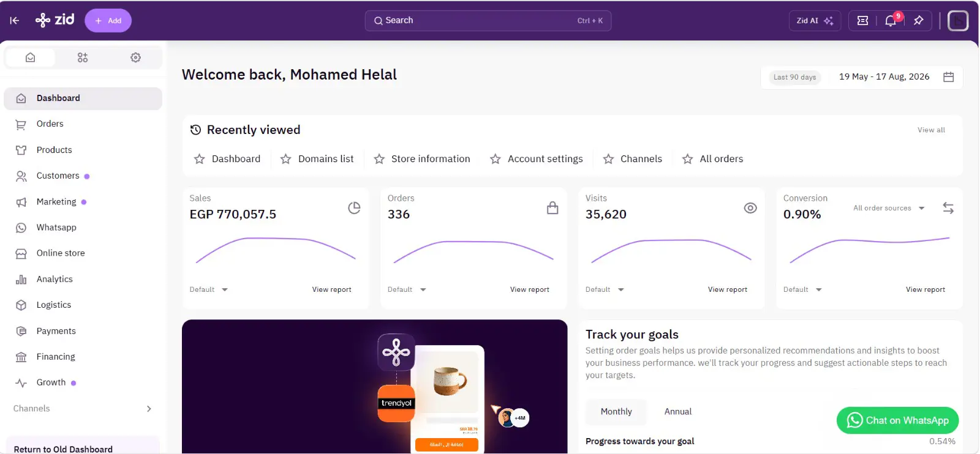Click the pin icon in top bar
This screenshot has height=454, width=980.
pos(918,21)
